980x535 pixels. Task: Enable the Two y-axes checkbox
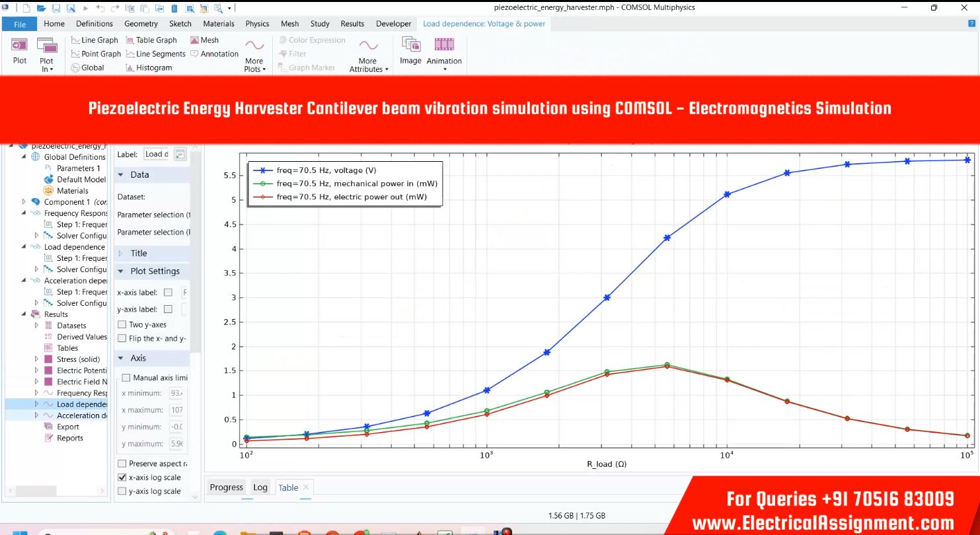(122, 325)
